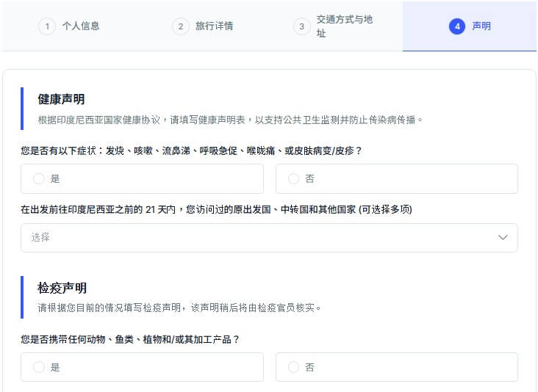538x392 pixels.
Task: Choose 否 for carrying animals or plants
Action: (x=294, y=367)
